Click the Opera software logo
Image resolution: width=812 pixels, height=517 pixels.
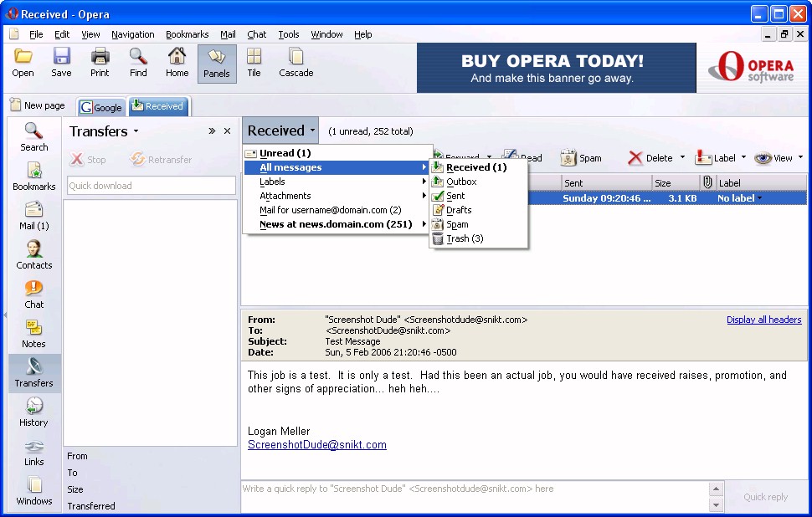[x=751, y=67]
